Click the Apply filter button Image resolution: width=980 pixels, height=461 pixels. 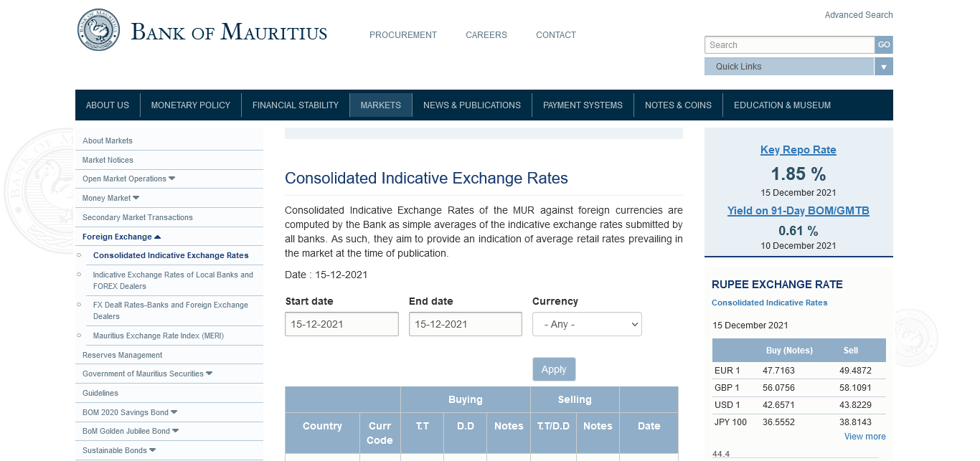554,369
